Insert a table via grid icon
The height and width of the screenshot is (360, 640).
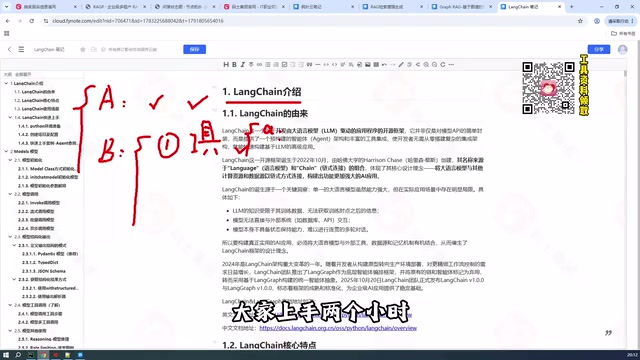tap(376, 64)
